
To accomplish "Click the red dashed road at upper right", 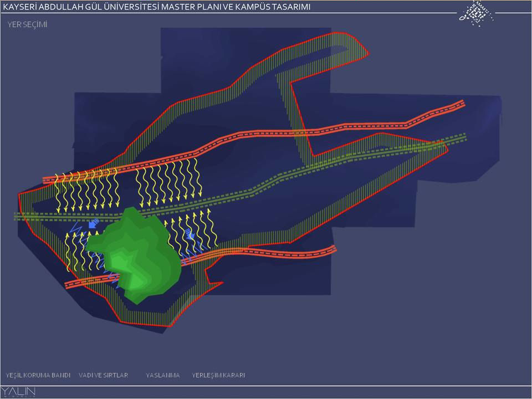I will pos(388,126).
